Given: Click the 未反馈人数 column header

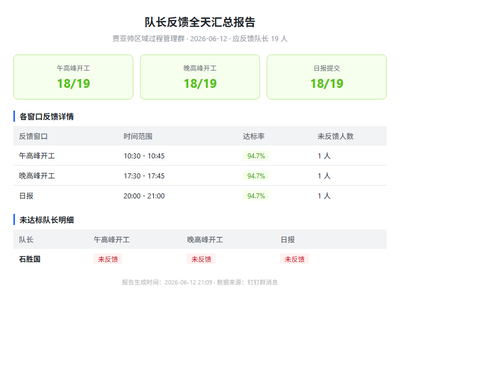Looking at the screenshot, I should pyautogui.click(x=335, y=136).
